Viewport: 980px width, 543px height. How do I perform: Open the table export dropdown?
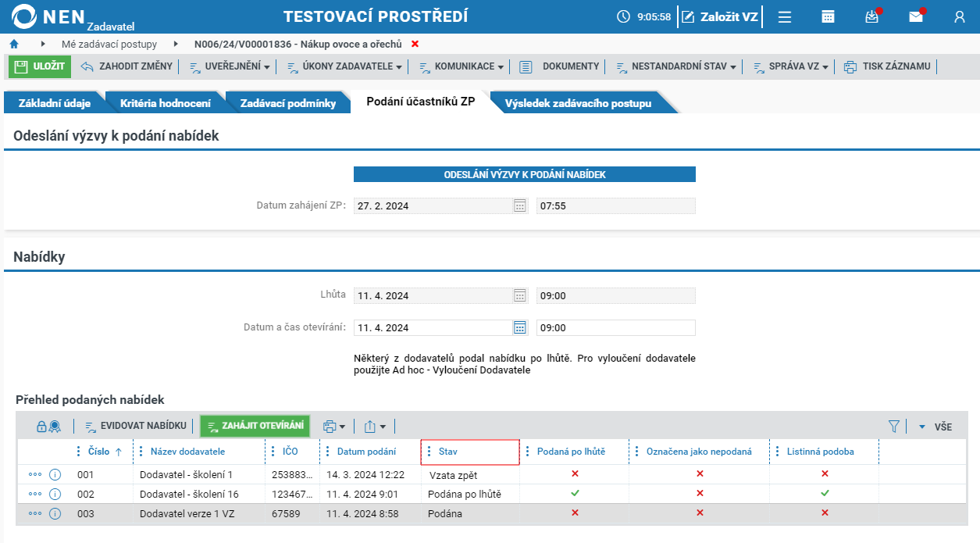coord(375,427)
